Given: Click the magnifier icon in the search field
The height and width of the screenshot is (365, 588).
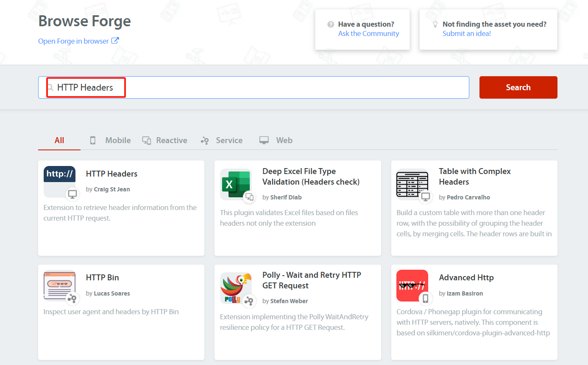Looking at the screenshot, I should point(50,88).
